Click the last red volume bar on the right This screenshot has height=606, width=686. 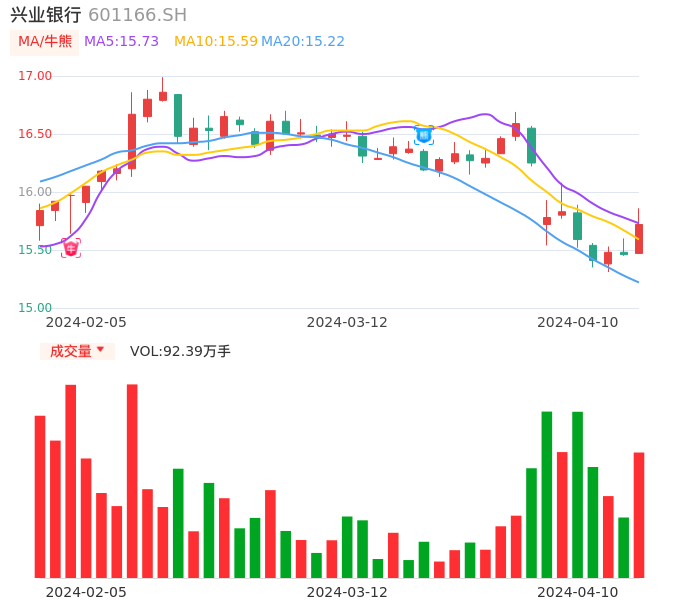(x=639, y=515)
